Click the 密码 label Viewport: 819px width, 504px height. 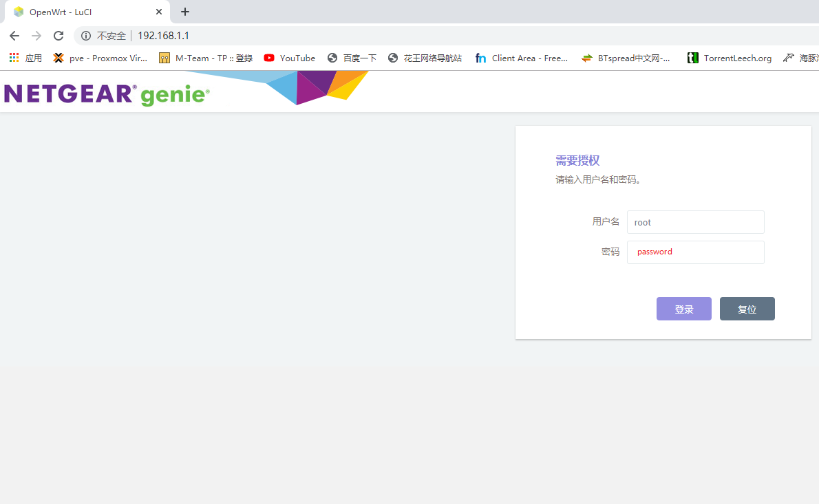click(x=610, y=252)
